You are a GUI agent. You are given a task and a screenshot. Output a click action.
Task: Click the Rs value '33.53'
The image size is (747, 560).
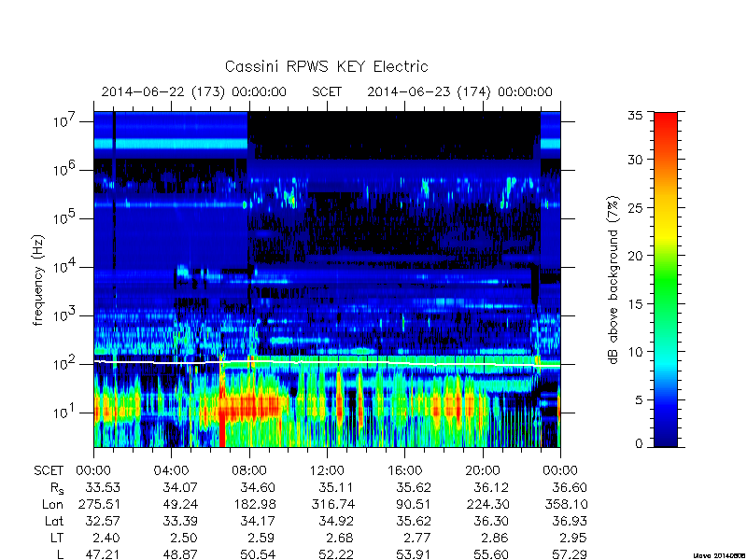click(x=103, y=487)
